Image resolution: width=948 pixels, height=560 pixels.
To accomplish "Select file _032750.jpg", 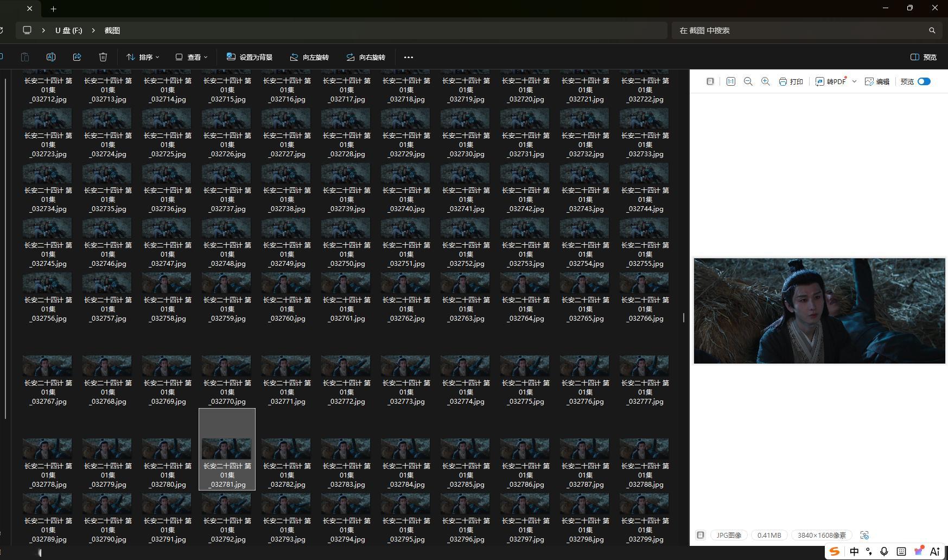I will pos(346,243).
